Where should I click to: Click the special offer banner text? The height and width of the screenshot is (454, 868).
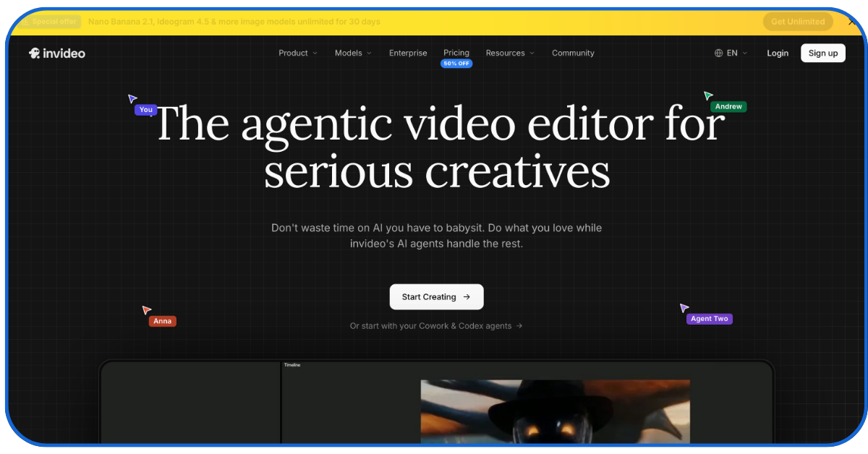pyautogui.click(x=234, y=22)
